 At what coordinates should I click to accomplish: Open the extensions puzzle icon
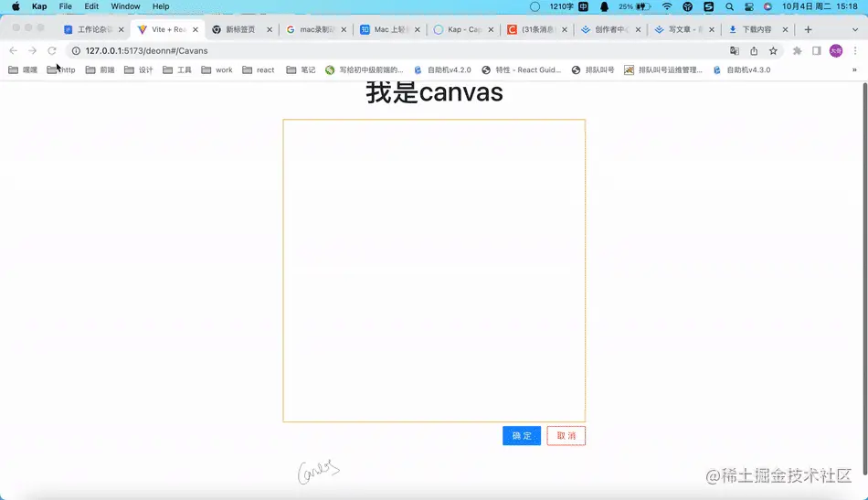[x=797, y=51]
